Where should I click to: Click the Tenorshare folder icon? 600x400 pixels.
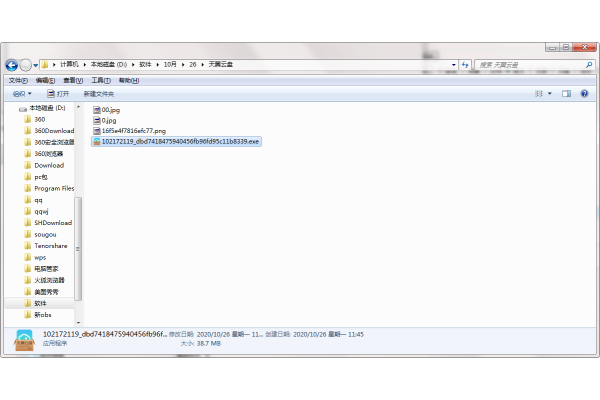point(28,246)
